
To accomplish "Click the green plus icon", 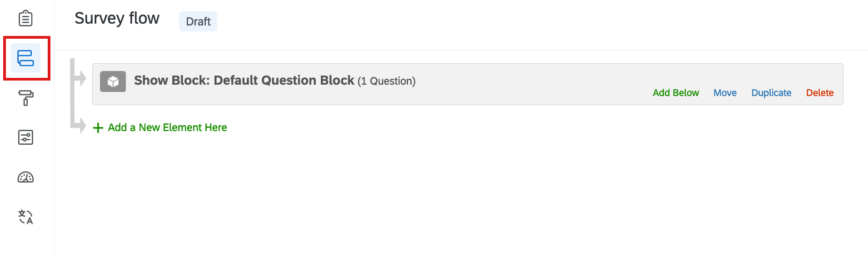I will (98, 128).
